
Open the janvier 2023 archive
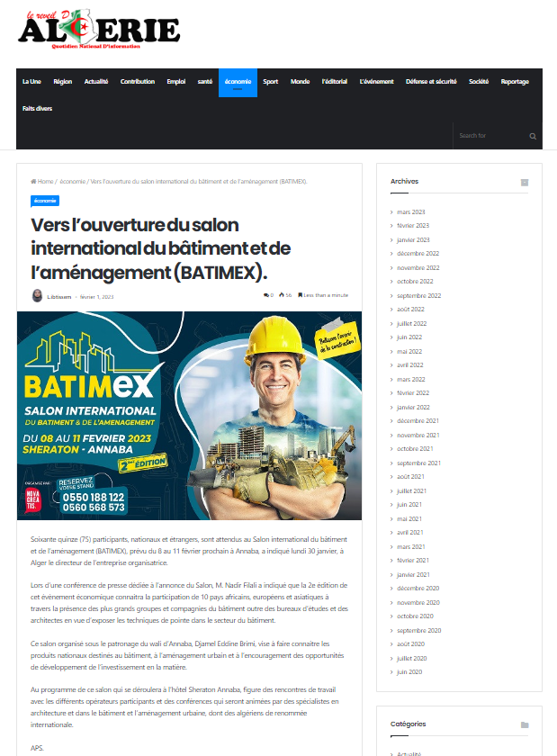click(413, 240)
